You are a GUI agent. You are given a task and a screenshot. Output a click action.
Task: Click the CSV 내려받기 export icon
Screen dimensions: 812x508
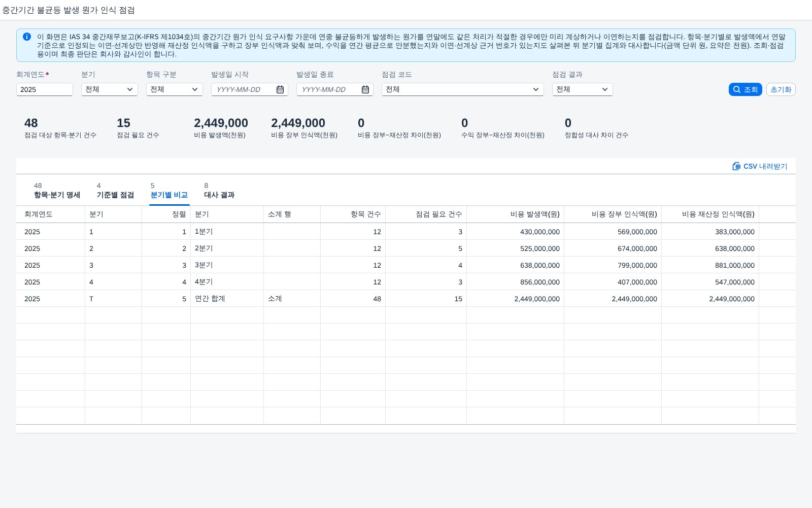coord(736,166)
